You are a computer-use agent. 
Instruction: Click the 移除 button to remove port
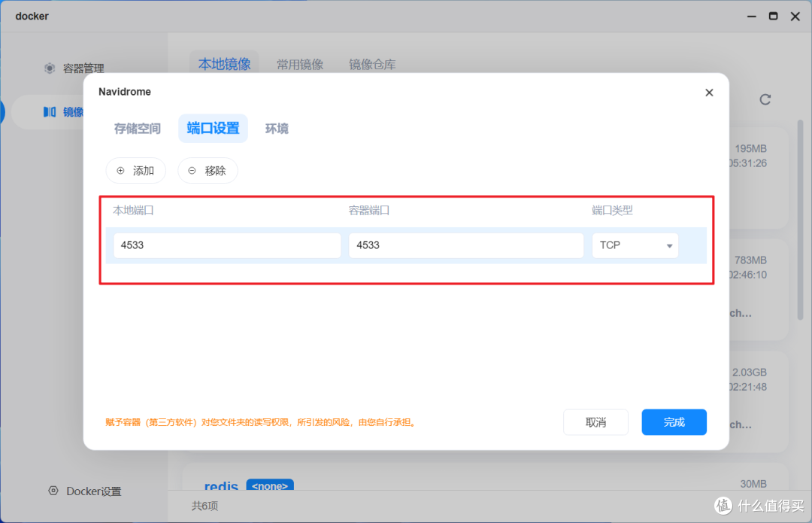pyautogui.click(x=208, y=171)
